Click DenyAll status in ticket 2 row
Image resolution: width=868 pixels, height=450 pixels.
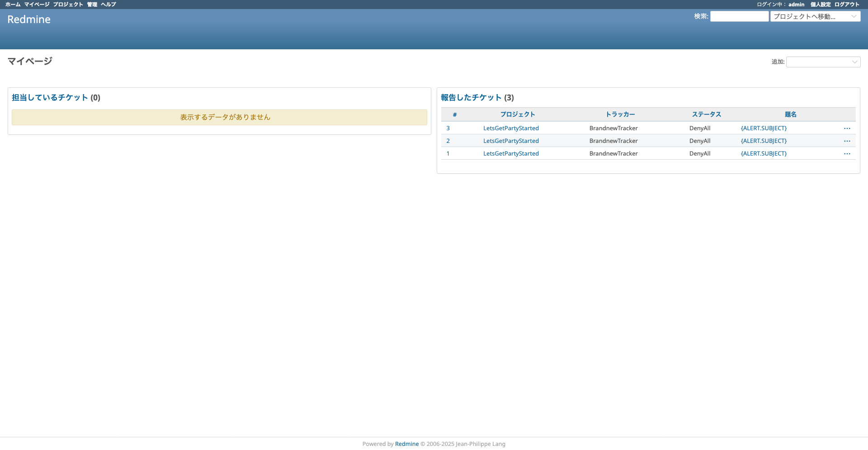700,141
